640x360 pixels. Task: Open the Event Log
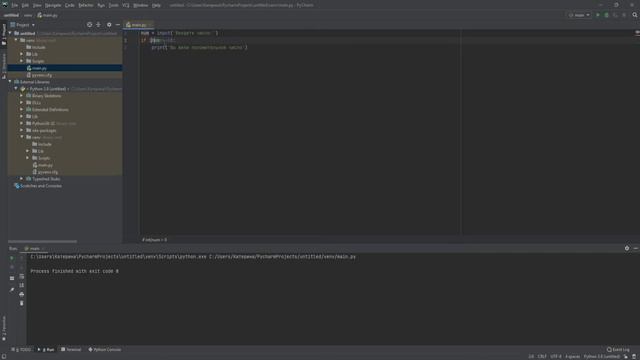click(x=618, y=350)
